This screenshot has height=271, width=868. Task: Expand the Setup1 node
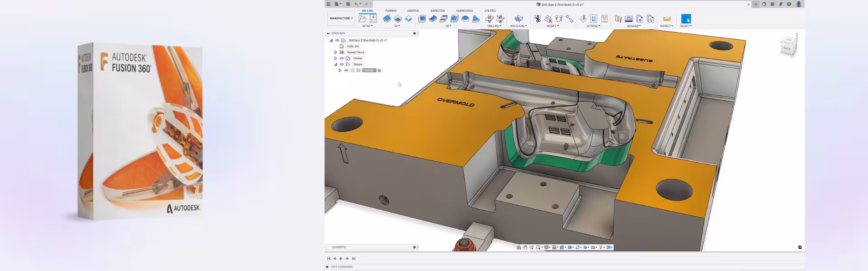click(x=340, y=70)
